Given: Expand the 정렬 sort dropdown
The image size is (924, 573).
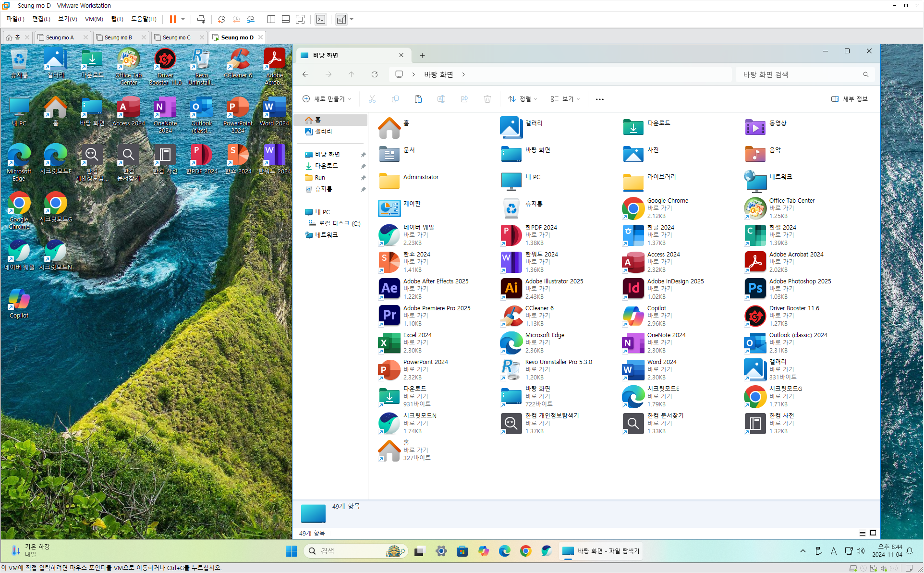Looking at the screenshot, I should (523, 99).
